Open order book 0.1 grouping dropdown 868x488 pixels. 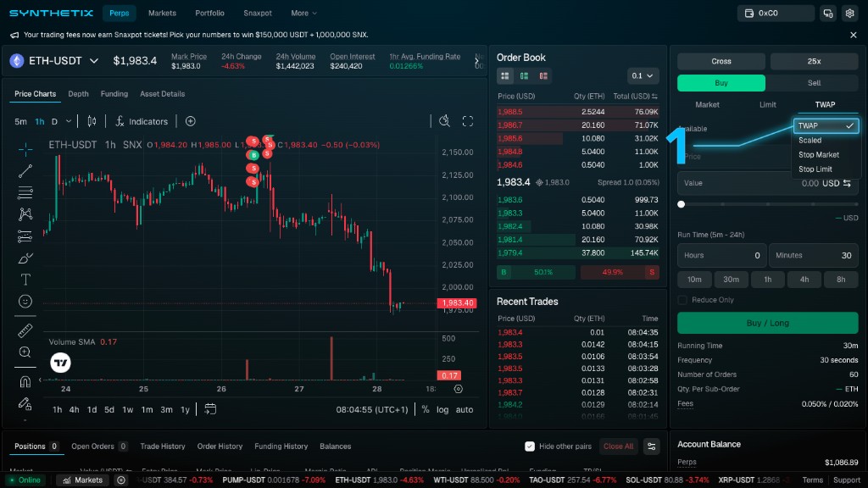tap(643, 75)
